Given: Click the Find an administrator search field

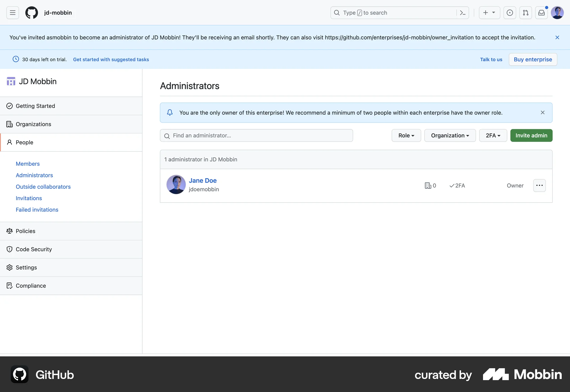Looking at the screenshot, I should [256, 135].
